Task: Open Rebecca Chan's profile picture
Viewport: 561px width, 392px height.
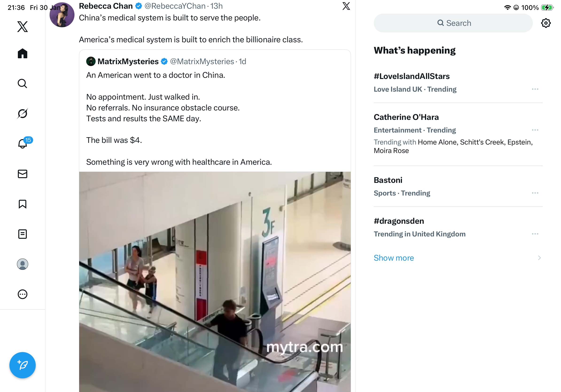Action: 62,15
